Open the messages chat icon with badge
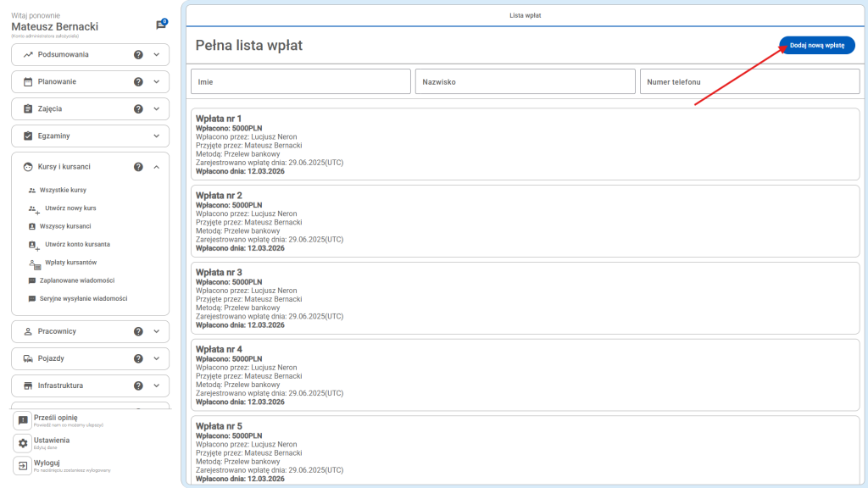This screenshot has height=488, width=868. [161, 25]
